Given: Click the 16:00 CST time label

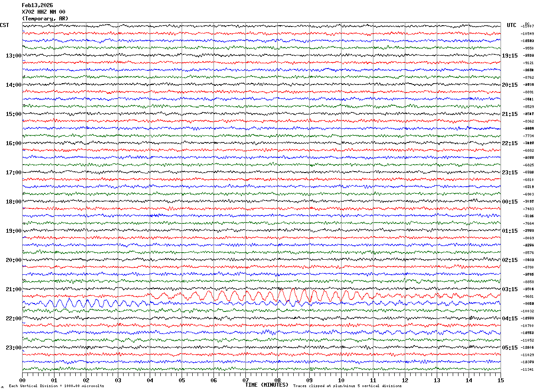Looking at the screenshot, I should (x=13, y=143).
